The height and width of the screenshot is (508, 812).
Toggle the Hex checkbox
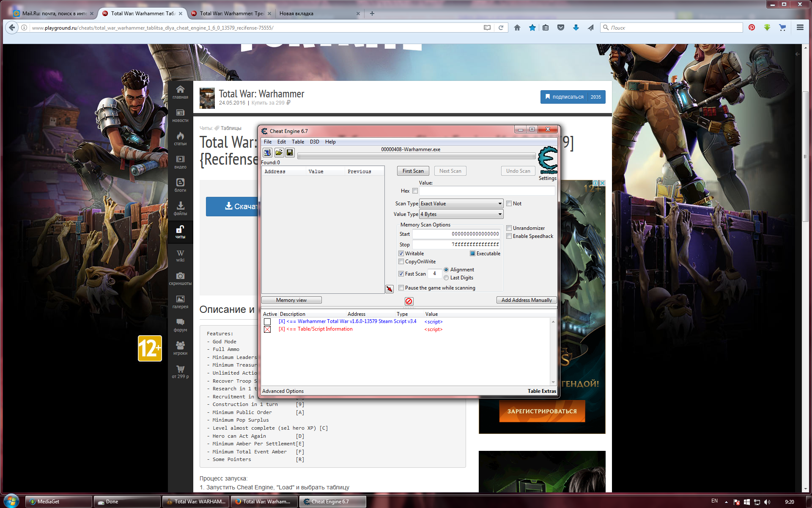coord(415,191)
